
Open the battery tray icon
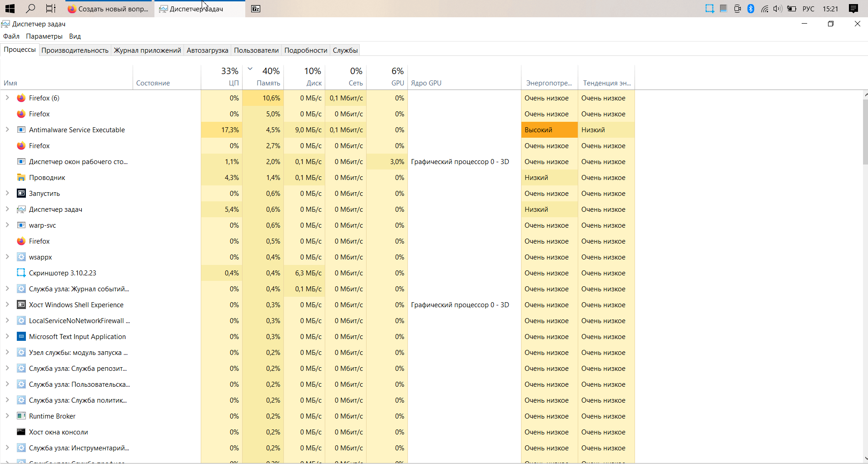[x=792, y=9]
